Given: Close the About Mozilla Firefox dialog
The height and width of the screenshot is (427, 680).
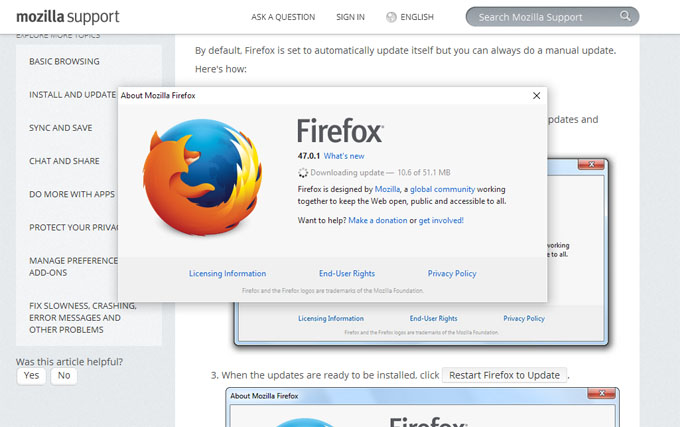Looking at the screenshot, I should pyautogui.click(x=536, y=95).
